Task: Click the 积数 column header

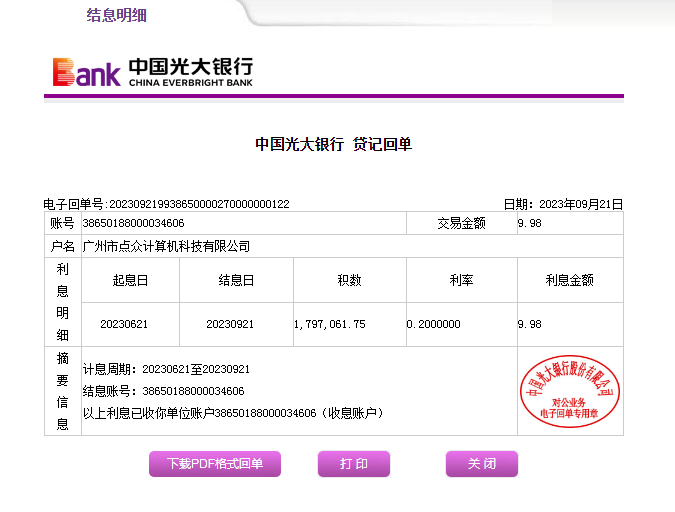Action: pos(350,280)
